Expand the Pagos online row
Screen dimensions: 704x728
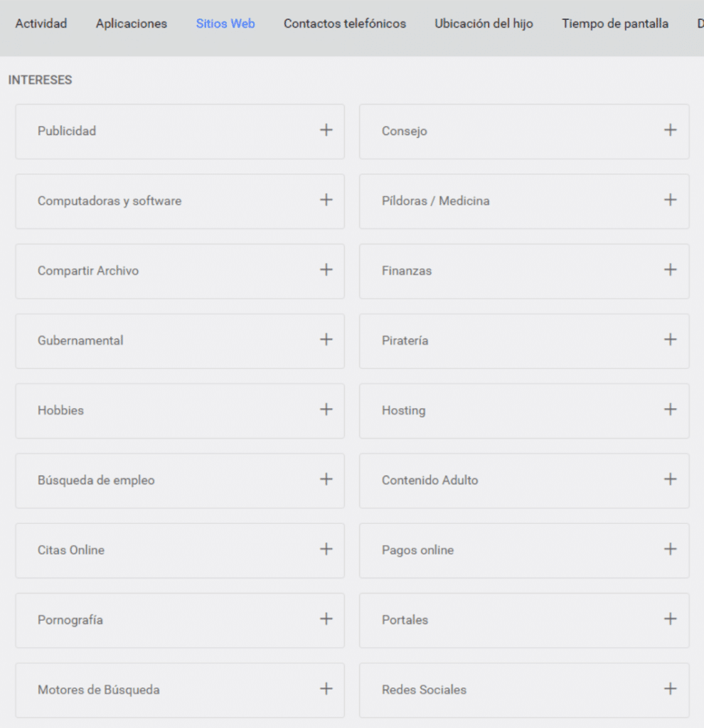tap(524, 551)
